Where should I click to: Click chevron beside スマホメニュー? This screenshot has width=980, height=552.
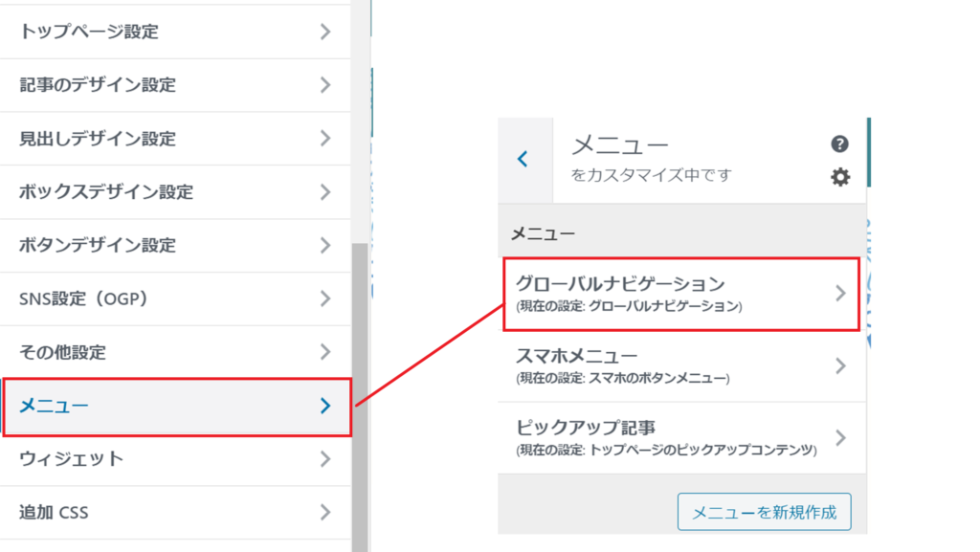[x=840, y=365]
